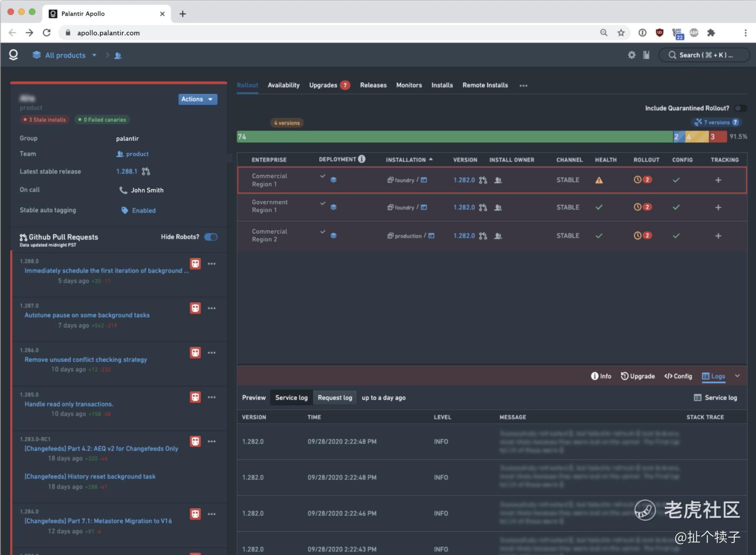Open more tabs ellipsis menu
This screenshot has width=756, height=555.
click(523, 85)
